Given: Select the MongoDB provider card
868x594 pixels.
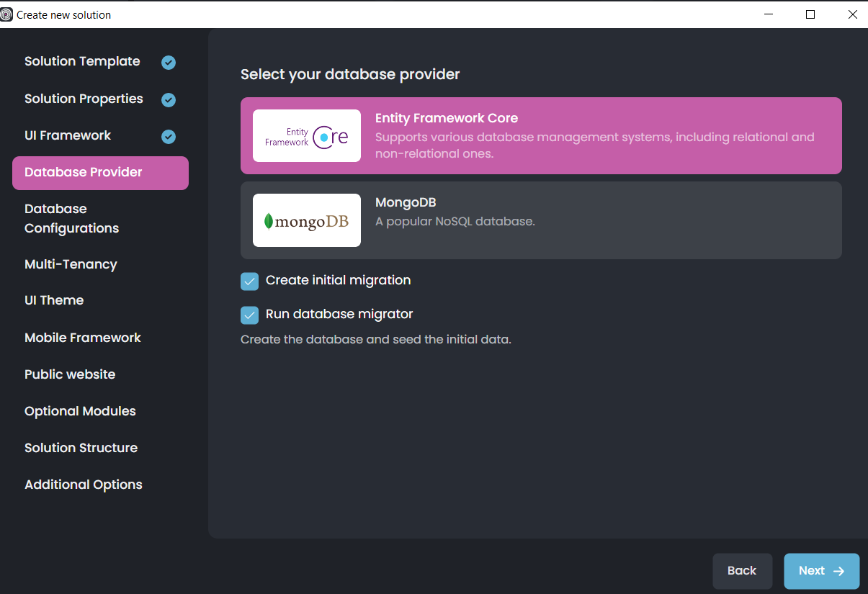Looking at the screenshot, I should coord(541,220).
